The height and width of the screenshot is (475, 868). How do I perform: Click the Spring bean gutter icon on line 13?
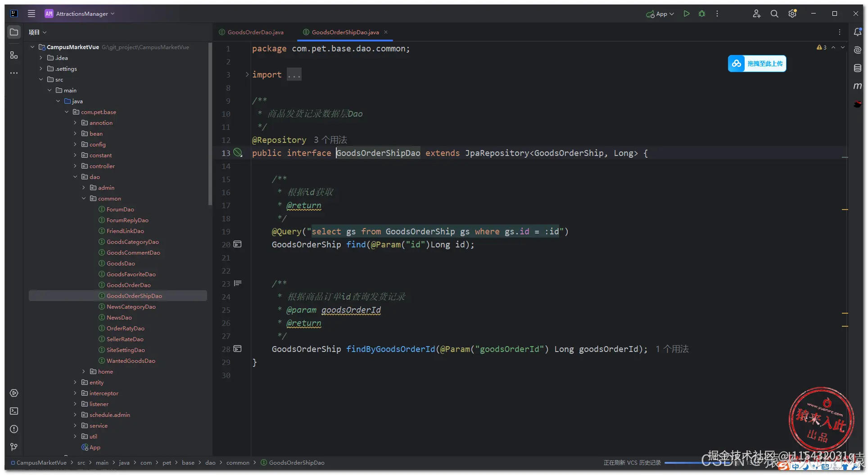(238, 153)
